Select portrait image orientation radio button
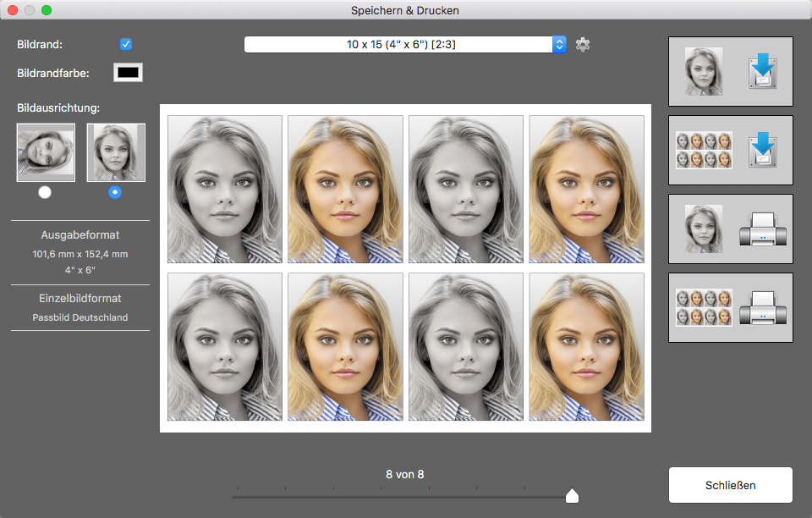 coord(115,192)
